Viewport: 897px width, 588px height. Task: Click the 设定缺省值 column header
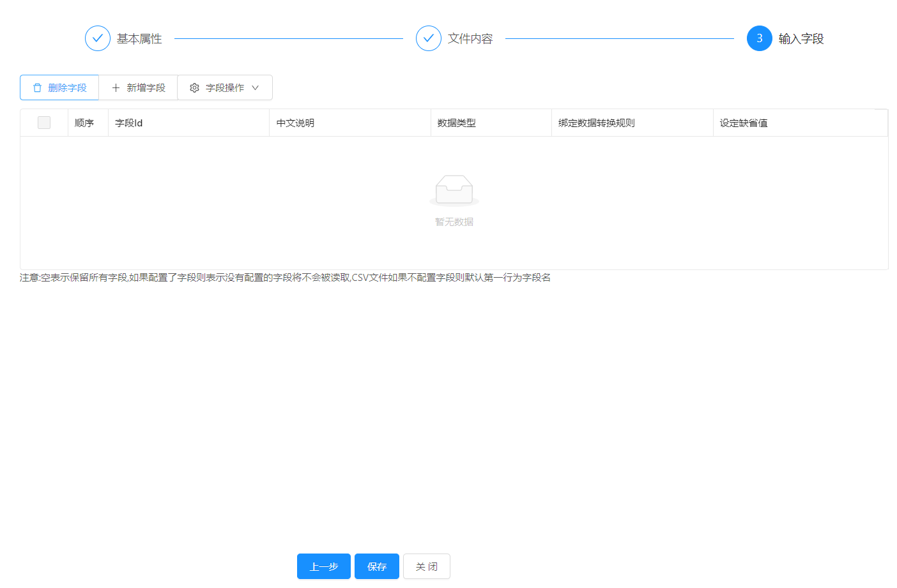(x=744, y=123)
